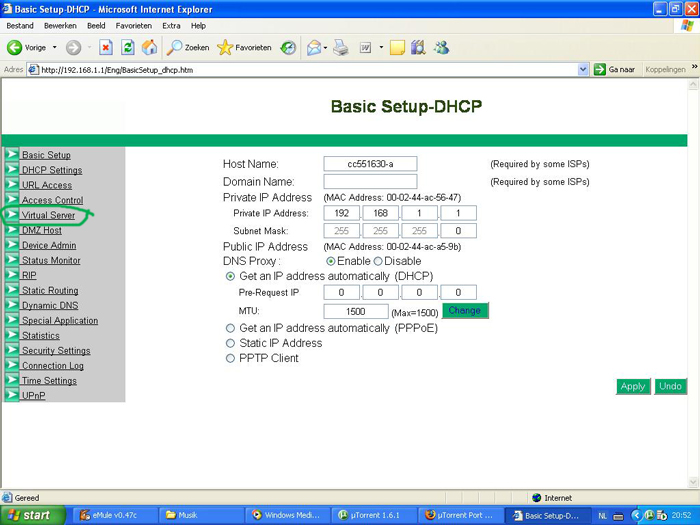Viewport: 700px width, 525px height.
Task: Click the yellow Discuss note icon
Action: [397, 47]
